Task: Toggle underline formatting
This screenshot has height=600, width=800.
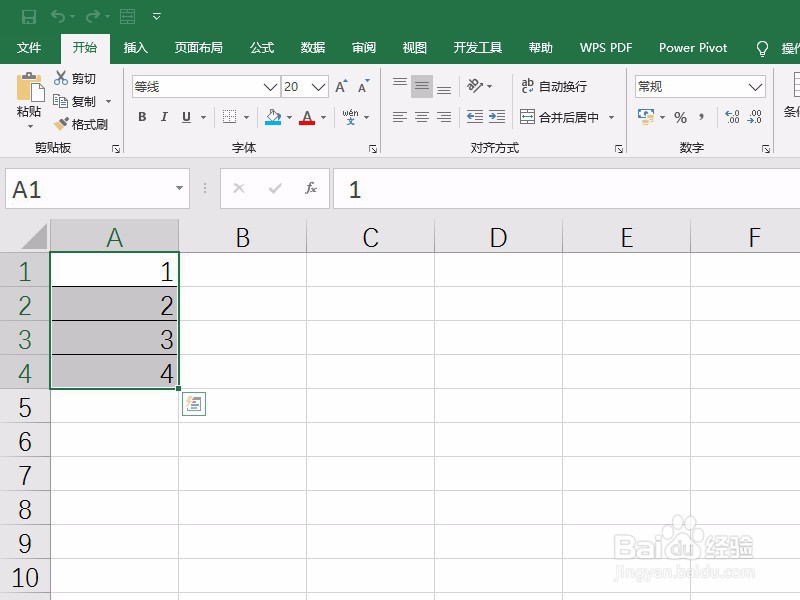Action: click(186, 117)
